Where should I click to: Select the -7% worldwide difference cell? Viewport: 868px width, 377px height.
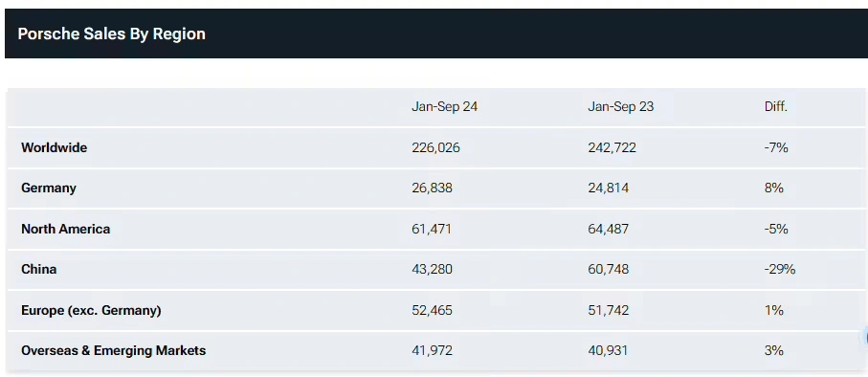776,147
